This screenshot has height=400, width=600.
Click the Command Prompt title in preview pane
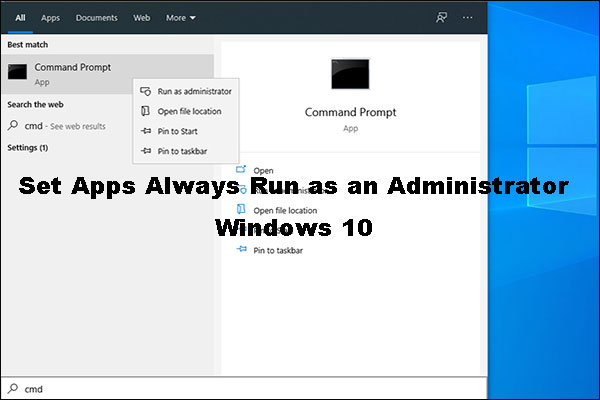pos(350,113)
